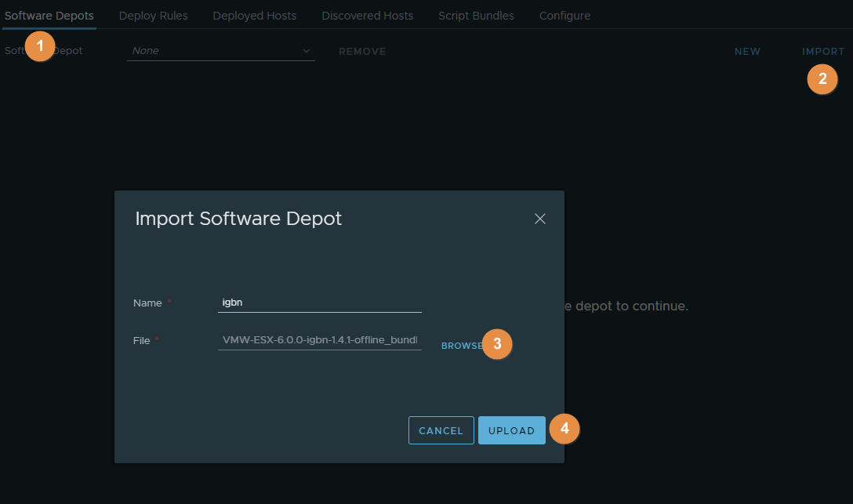Image resolution: width=853 pixels, height=504 pixels.
Task: Click the orange step 1 badge
Action: (40, 46)
